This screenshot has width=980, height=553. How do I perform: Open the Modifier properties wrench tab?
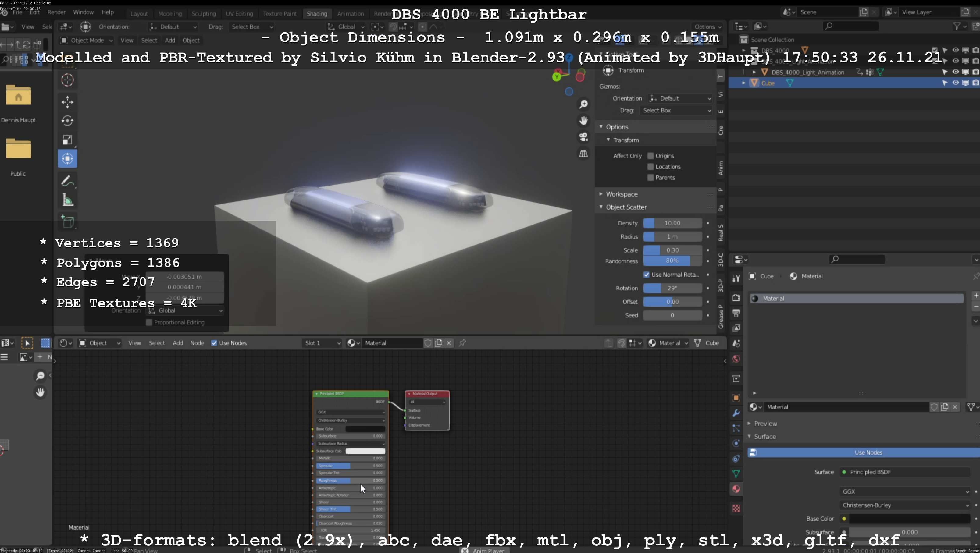tap(736, 413)
